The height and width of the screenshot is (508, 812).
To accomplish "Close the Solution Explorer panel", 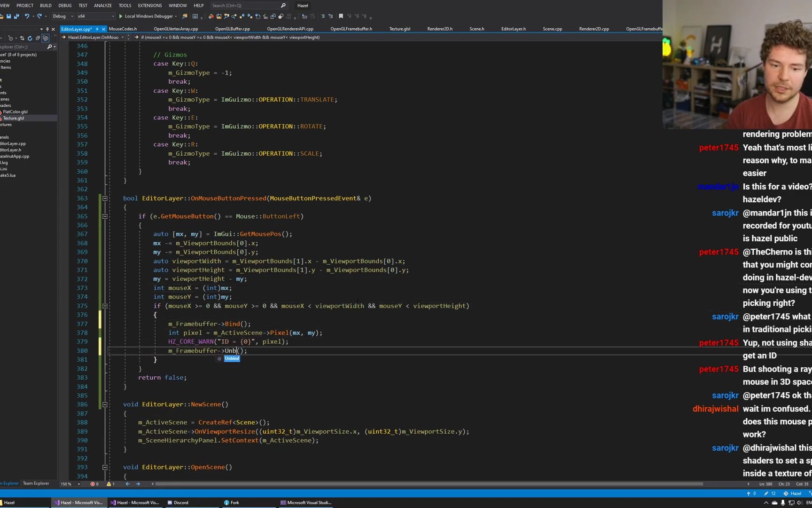I will coord(53,29).
